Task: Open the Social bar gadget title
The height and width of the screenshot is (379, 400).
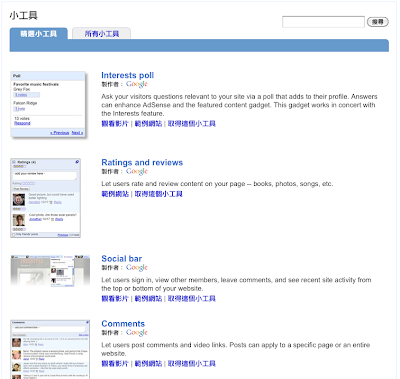Action: (x=121, y=259)
